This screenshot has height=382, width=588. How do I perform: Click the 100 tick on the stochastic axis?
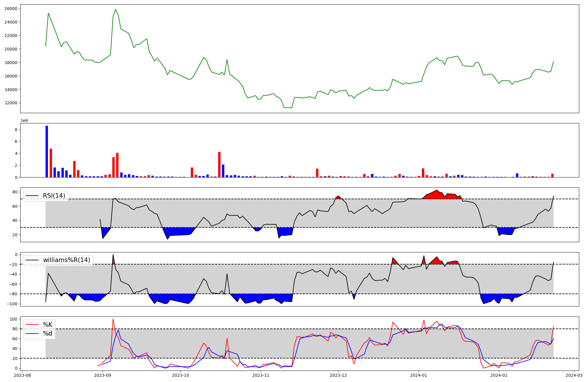click(x=14, y=319)
